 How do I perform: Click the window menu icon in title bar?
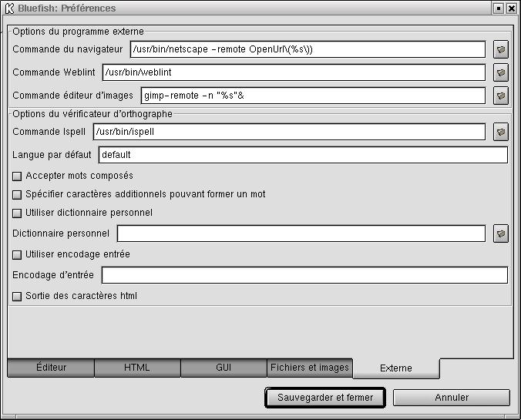pos(9,8)
